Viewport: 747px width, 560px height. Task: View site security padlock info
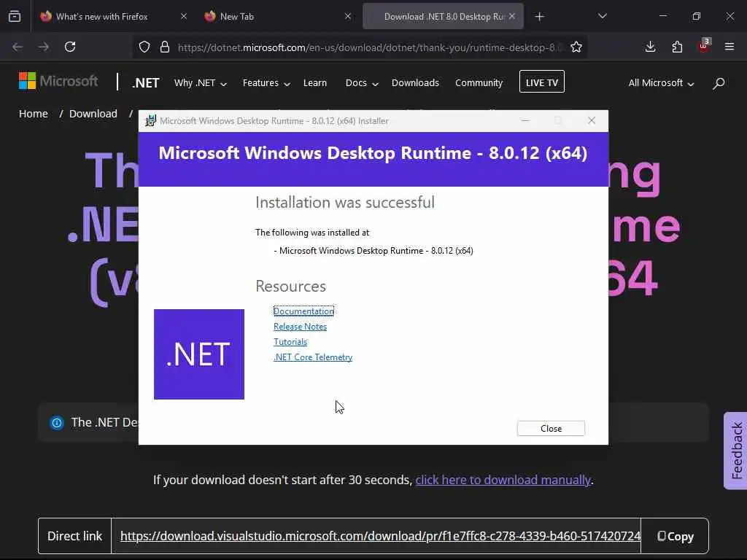point(165,47)
